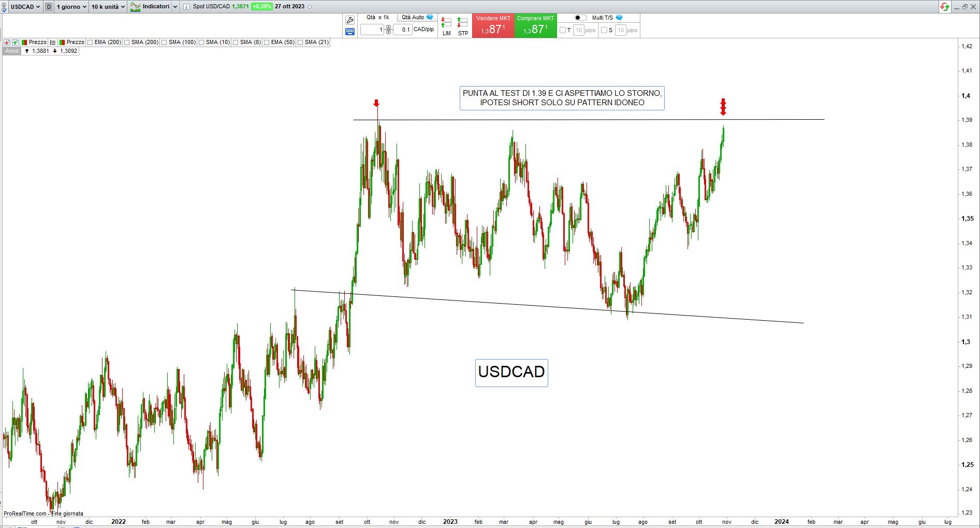Enable the EMA (50) checkbox

(x=267, y=42)
